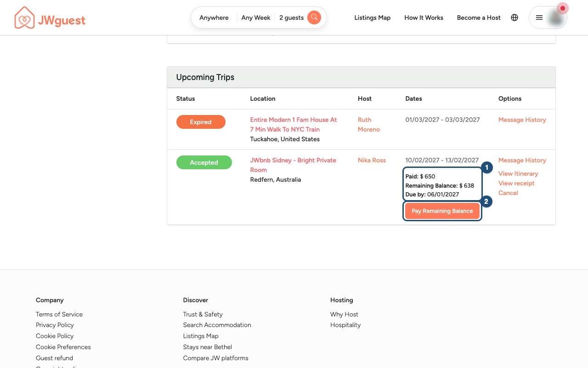Open Entire Modern 1 Fam House listing

[x=294, y=125]
